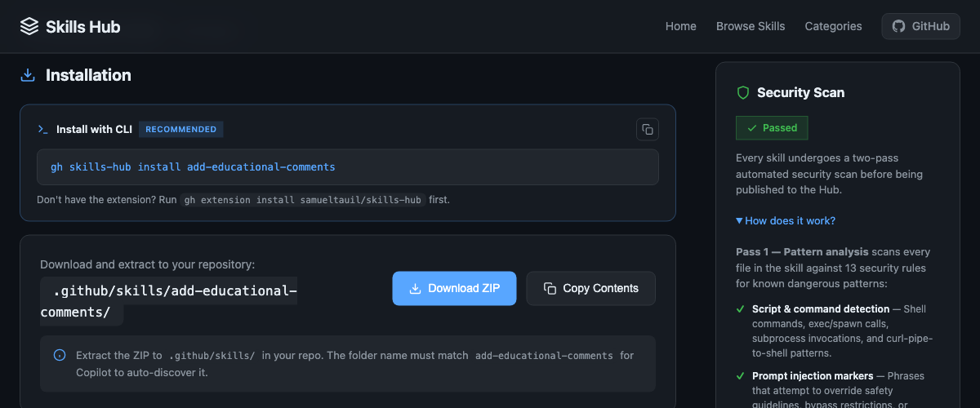Open the Categories nav link
This screenshot has width=980, height=408.
click(833, 26)
